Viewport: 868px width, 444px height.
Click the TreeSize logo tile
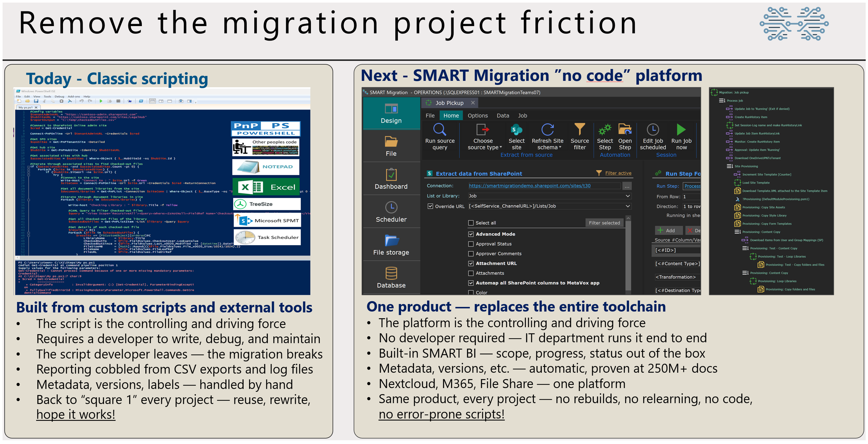point(267,204)
